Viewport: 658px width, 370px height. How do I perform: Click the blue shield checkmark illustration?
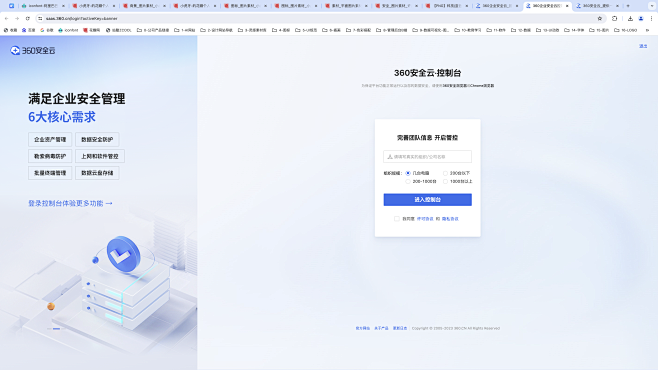[123, 254]
